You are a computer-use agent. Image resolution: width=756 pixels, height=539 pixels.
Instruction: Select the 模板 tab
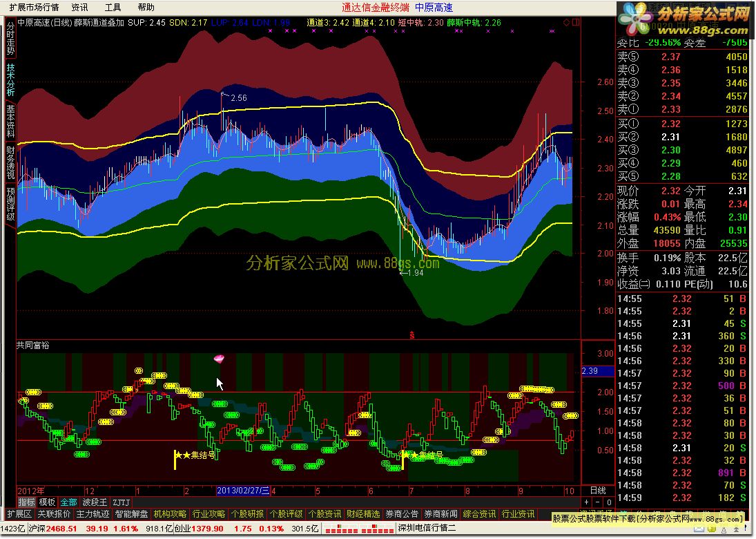pos(47,502)
